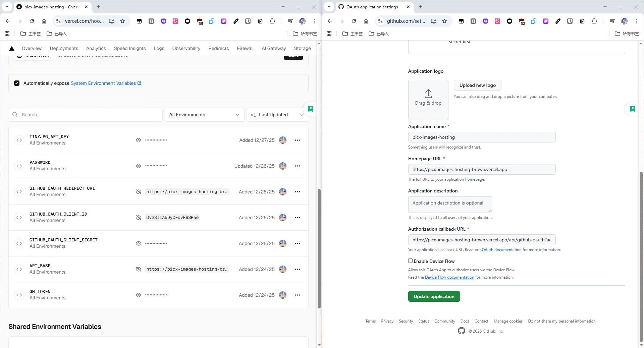This screenshot has width=644, height=348.
Task: Click the code icon for PASSWORD variable
Action: [x=19, y=166]
